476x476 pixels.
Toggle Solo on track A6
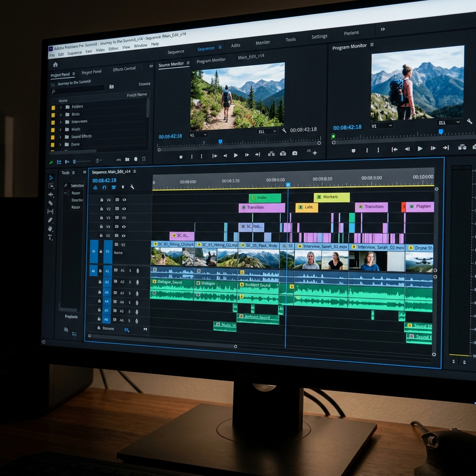[x=129, y=321]
